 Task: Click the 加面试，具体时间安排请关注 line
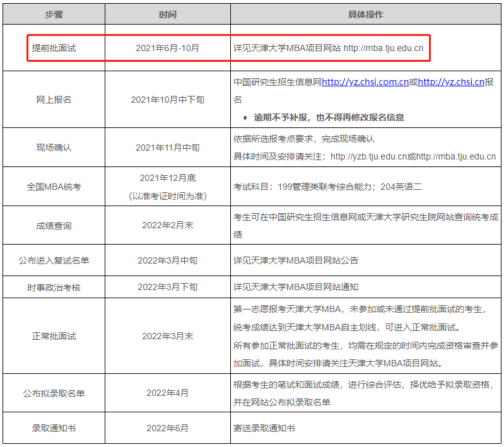[x=338, y=363]
